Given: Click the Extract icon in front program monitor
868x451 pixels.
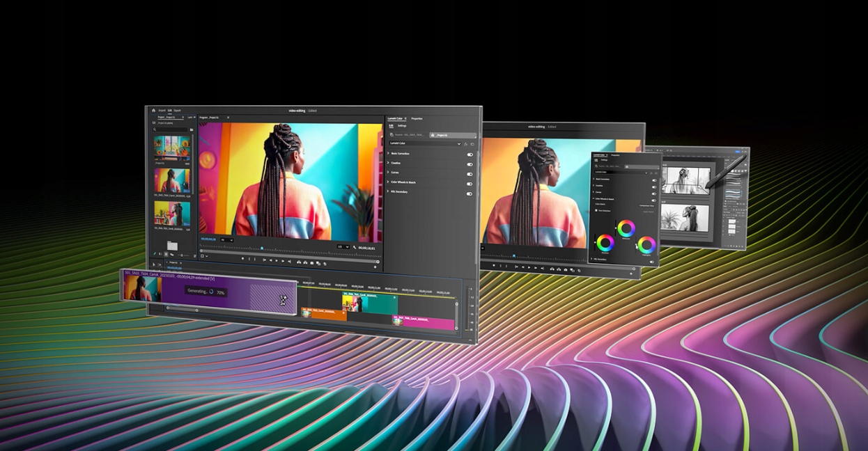Looking at the screenshot, I should [x=307, y=262].
